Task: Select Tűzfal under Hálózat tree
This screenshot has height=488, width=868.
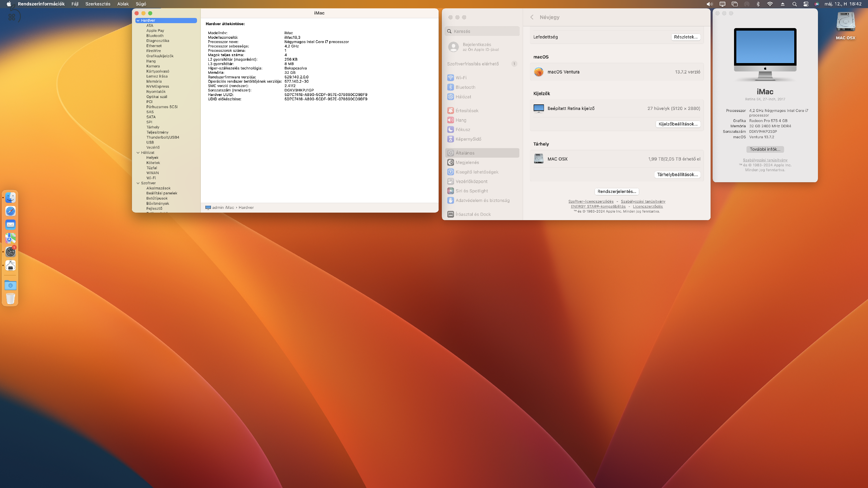Action: (152, 168)
